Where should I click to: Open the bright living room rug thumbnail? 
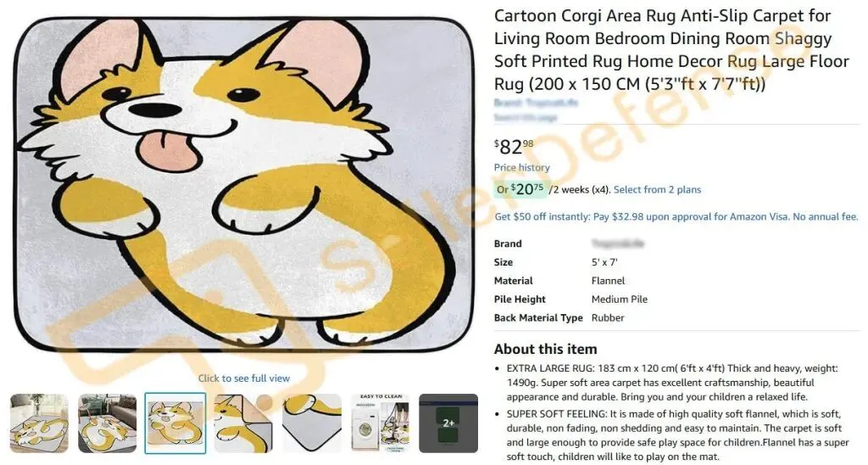click(39, 423)
